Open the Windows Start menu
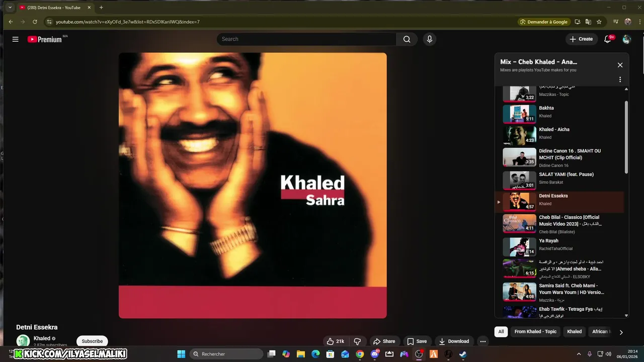Image resolution: width=644 pixels, height=362 pixels. pos(181,354)
